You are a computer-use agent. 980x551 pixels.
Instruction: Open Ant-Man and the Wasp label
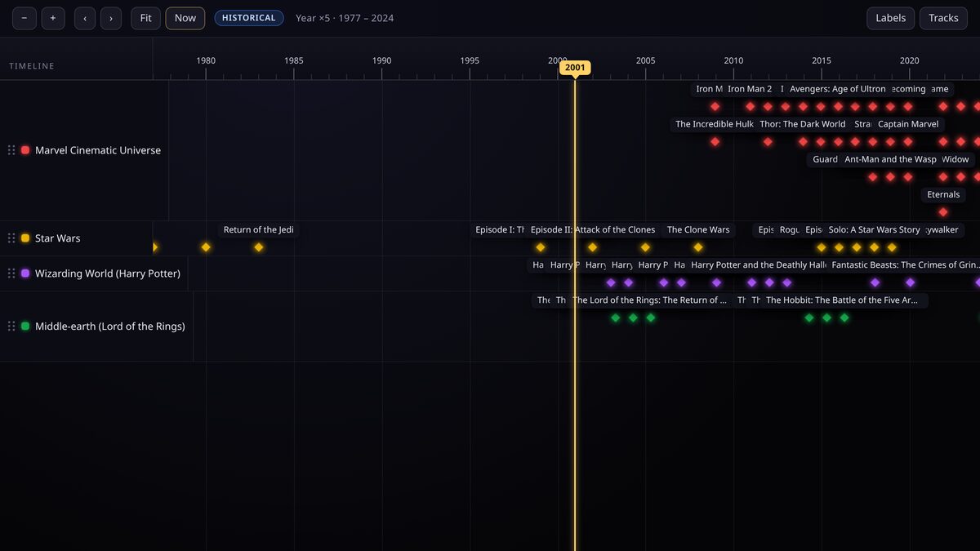click(890, 159)
